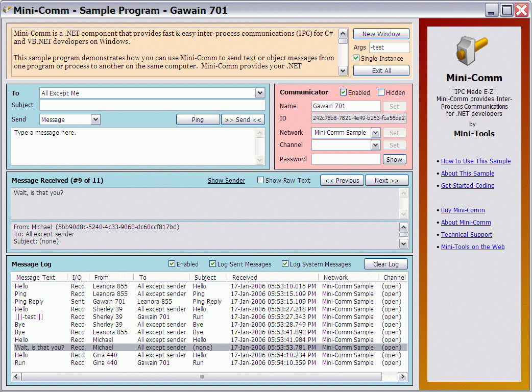
Task: Expand the Send type dropdown showing Message
Action: coord(95,119)
